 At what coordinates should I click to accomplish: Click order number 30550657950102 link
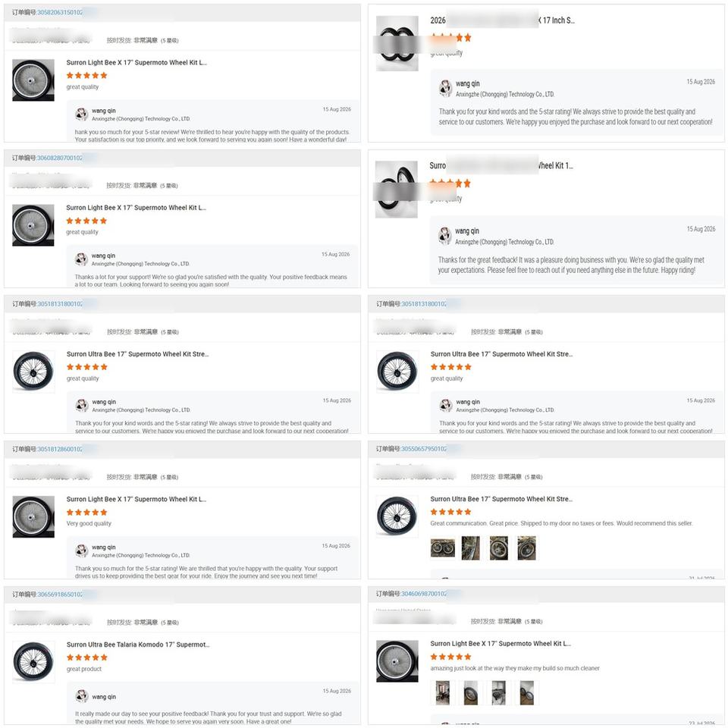pos(423,449)
